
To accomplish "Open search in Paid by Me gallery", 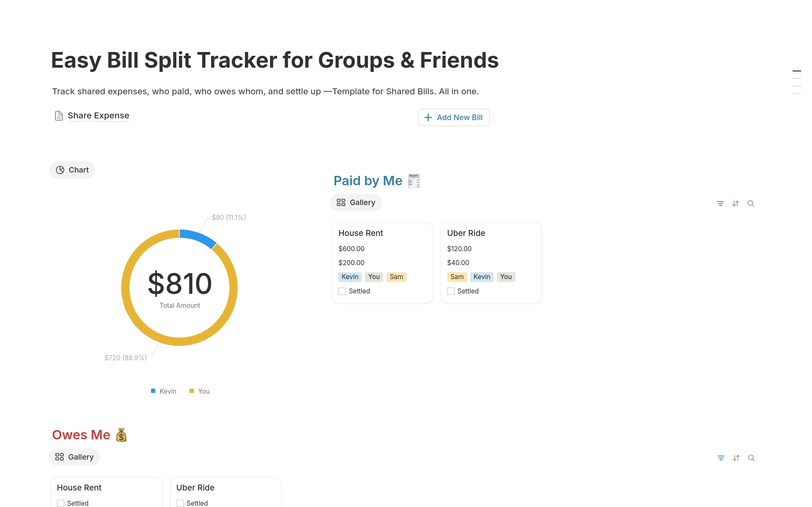I will (x=751, y=203).
